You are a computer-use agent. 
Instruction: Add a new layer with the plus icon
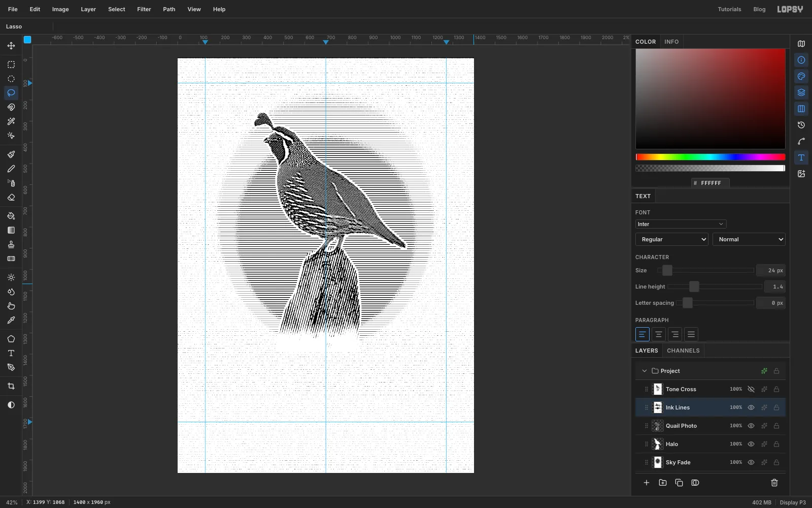(647, 483)
